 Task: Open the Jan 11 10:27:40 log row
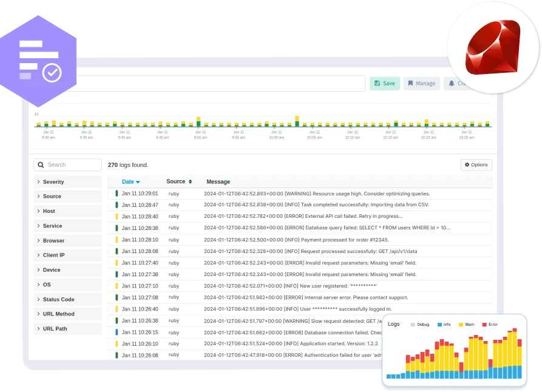click(300, 263)
